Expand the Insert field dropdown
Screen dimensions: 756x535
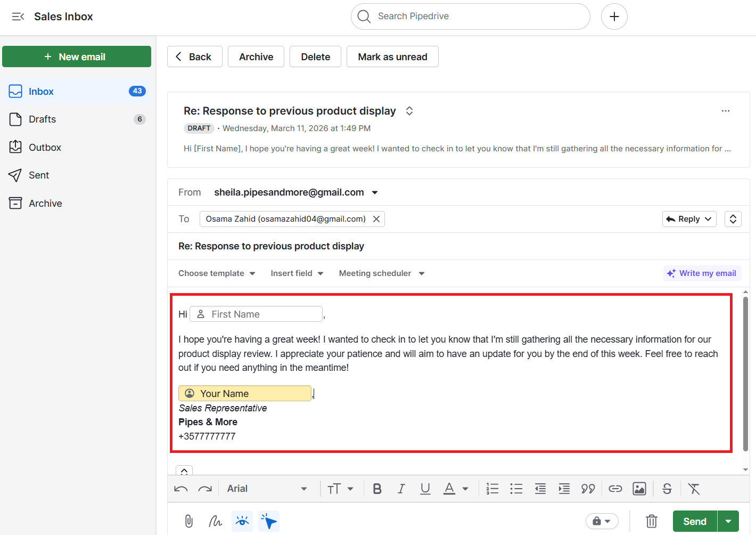point(296,273)
